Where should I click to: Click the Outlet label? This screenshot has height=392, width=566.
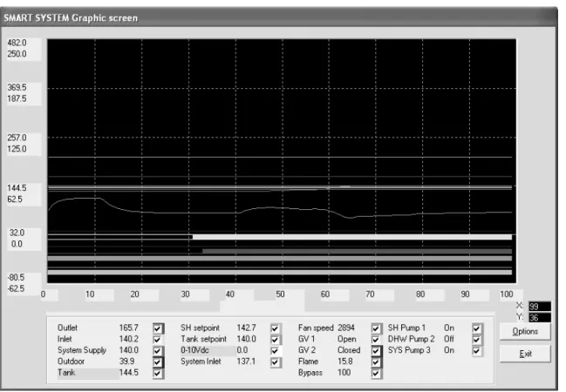67,328
